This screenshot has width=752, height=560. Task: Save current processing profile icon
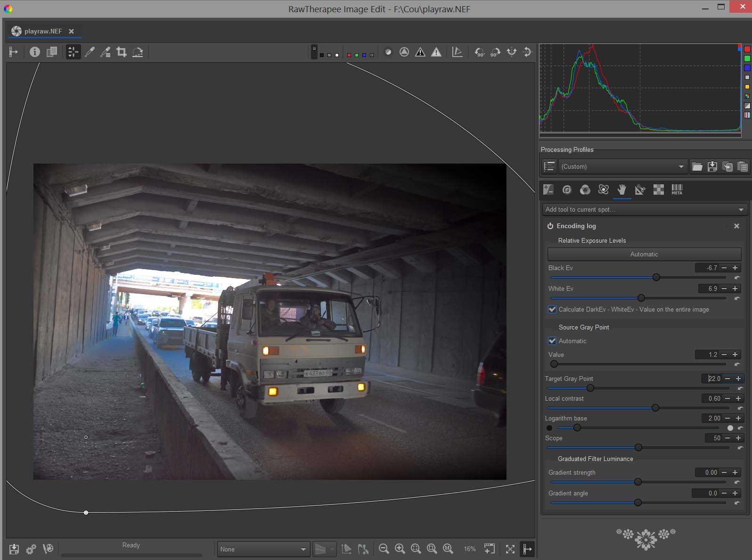point(712,166)
